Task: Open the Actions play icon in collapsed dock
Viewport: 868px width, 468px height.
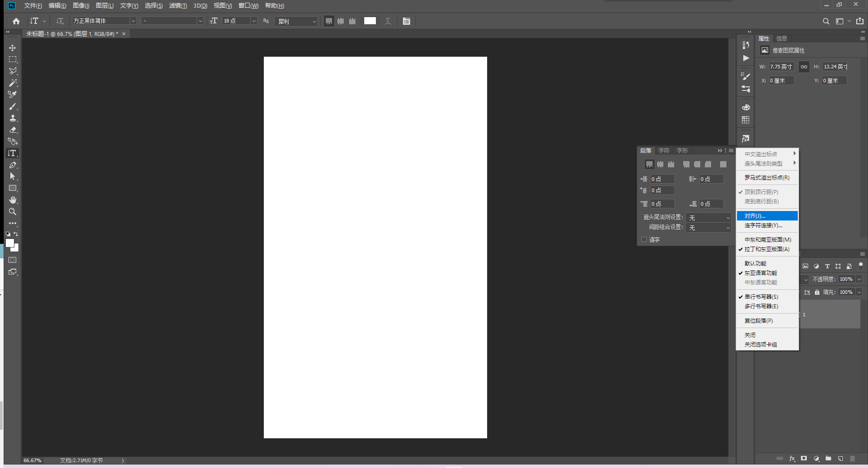Action: [x=746, y=58]
